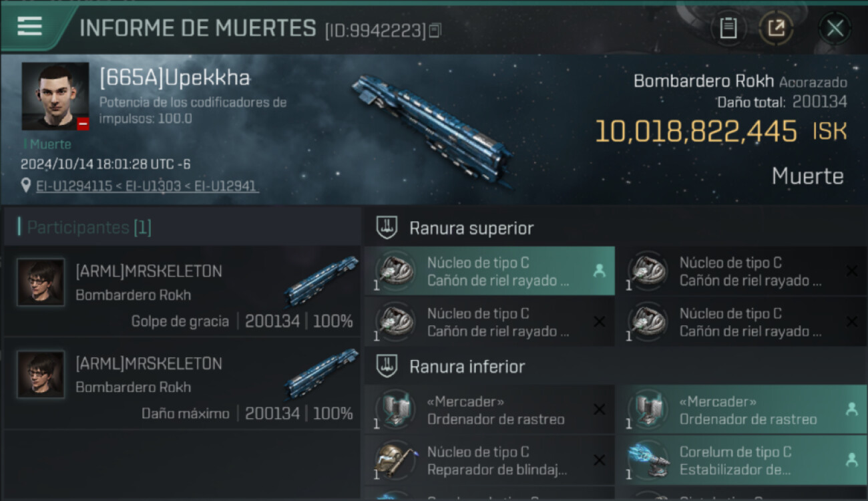Open the EI-U1294115 location link
The image size is (868, 501).
coord(74,186)
